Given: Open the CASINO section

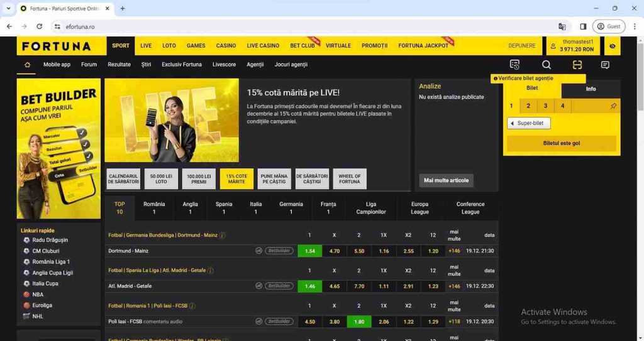Looking at the screenshot, I should tap(226, 46).
